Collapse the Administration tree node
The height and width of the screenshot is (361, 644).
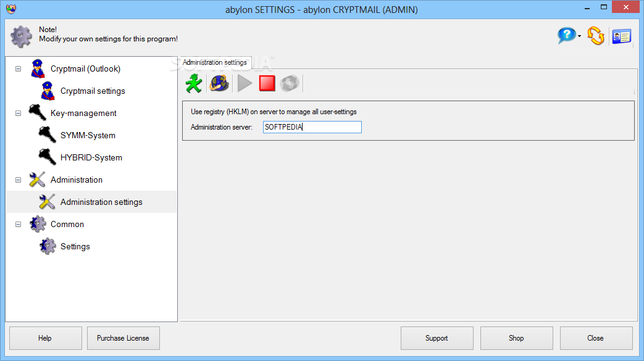point(18,180)
